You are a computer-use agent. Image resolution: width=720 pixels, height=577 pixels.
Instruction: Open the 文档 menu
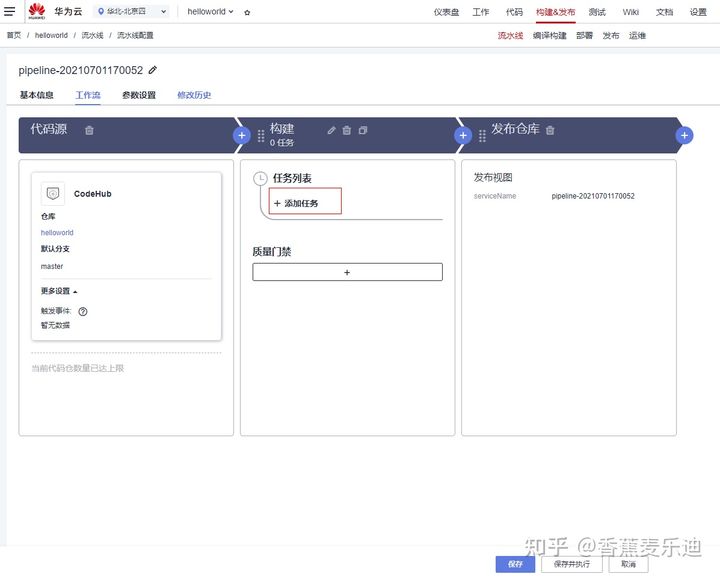pos(664,12)
